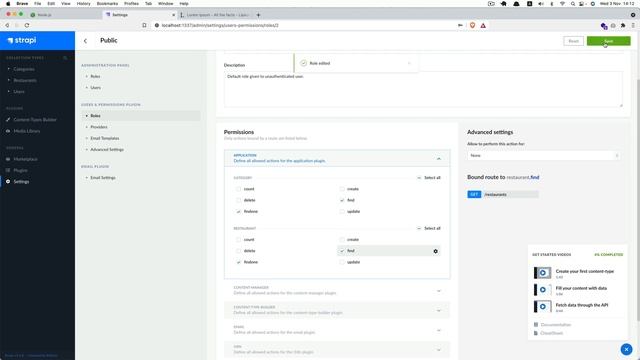
Task: Bookmark this page via bookmark icon
Action: [x=144, y=25]
